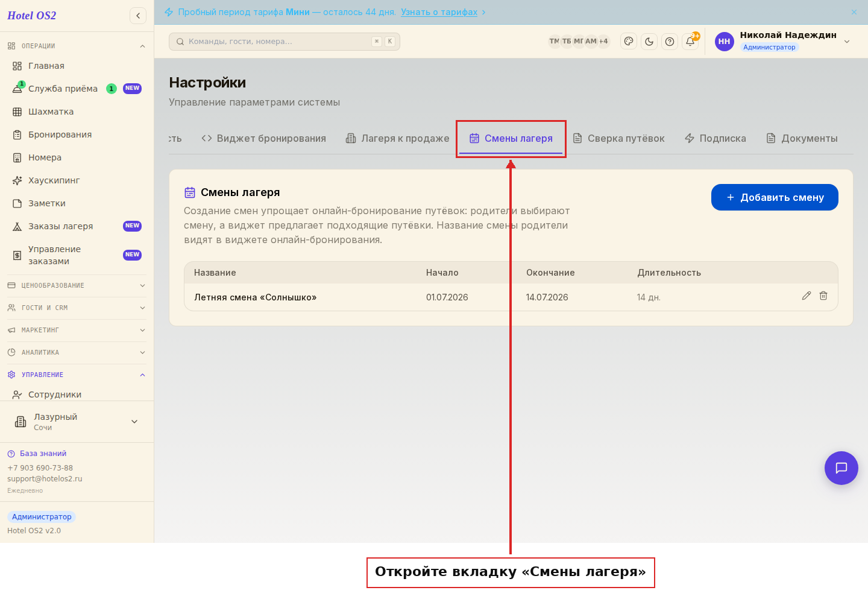Click end date 14.07.2026
Image resolution: width=868 pixels, height=602 pixels.
[547, 297]
